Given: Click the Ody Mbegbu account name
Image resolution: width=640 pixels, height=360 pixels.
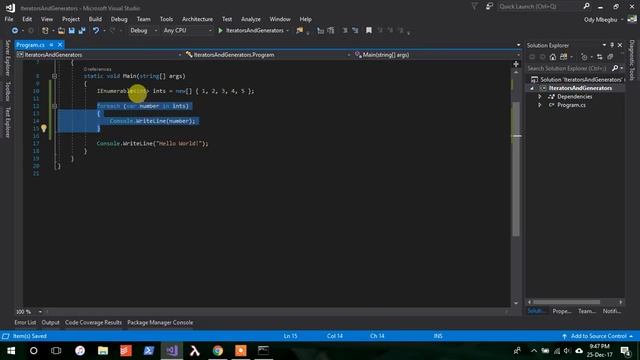Looking at the screenshot, I should [x=600, y=20].
